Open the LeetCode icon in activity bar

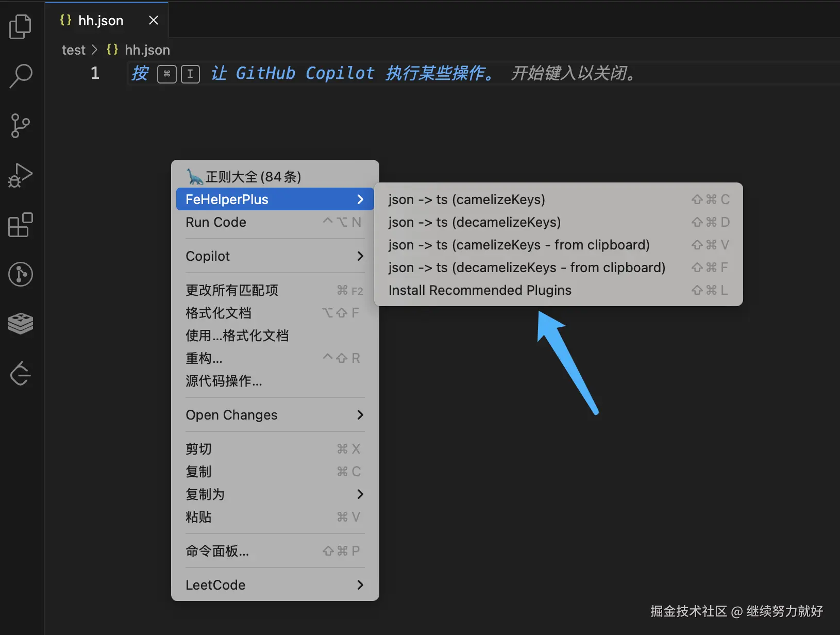coord(21,373)
